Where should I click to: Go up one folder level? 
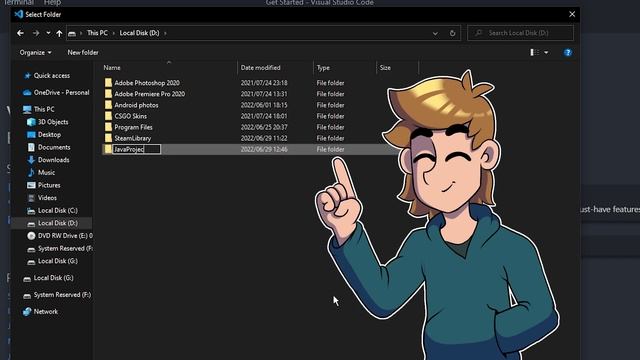tap(59, 33)
